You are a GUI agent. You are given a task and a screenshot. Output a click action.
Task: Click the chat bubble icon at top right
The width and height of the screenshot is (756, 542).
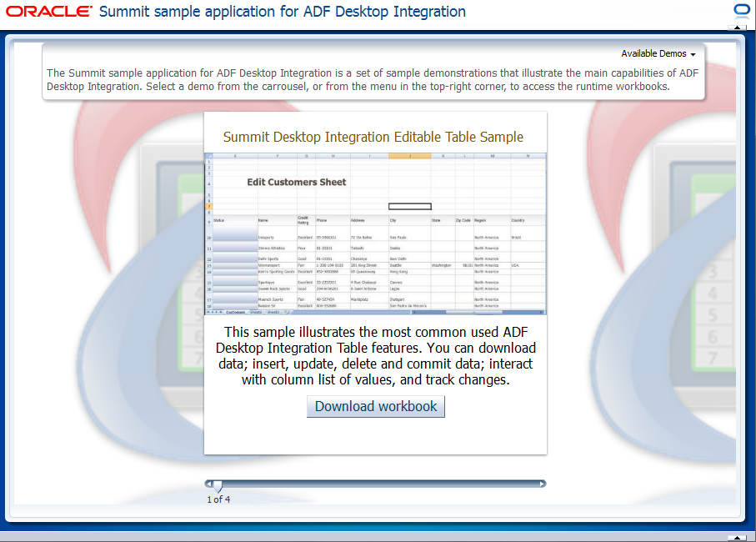click(742, 10)
